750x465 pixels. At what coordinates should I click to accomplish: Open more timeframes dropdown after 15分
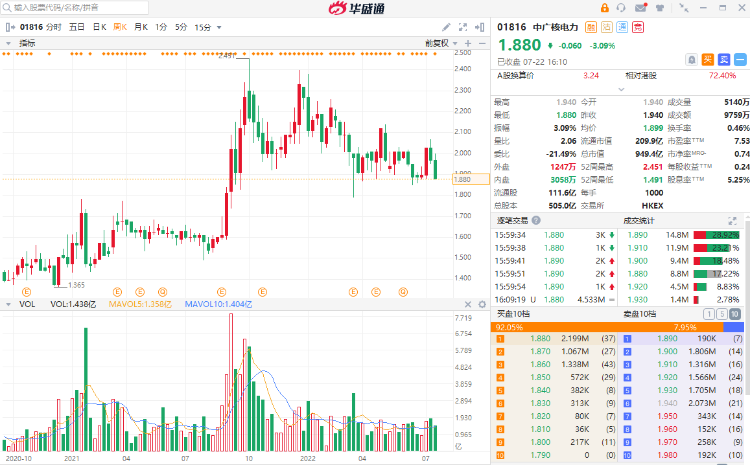[x=219, y=28]
